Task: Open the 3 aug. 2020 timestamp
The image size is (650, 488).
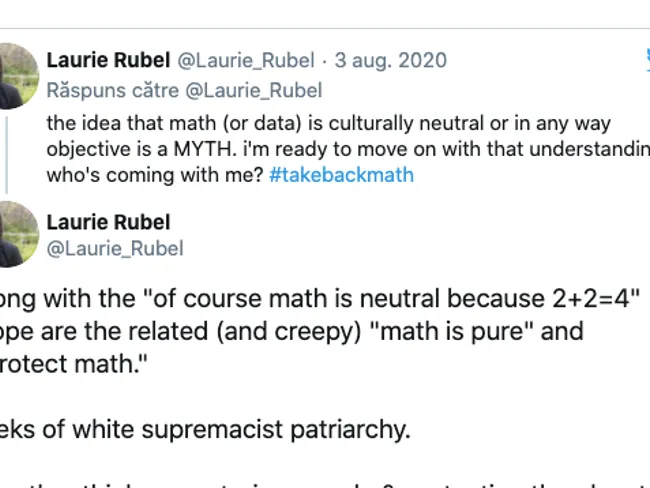Action: click(x=389, y=60)
